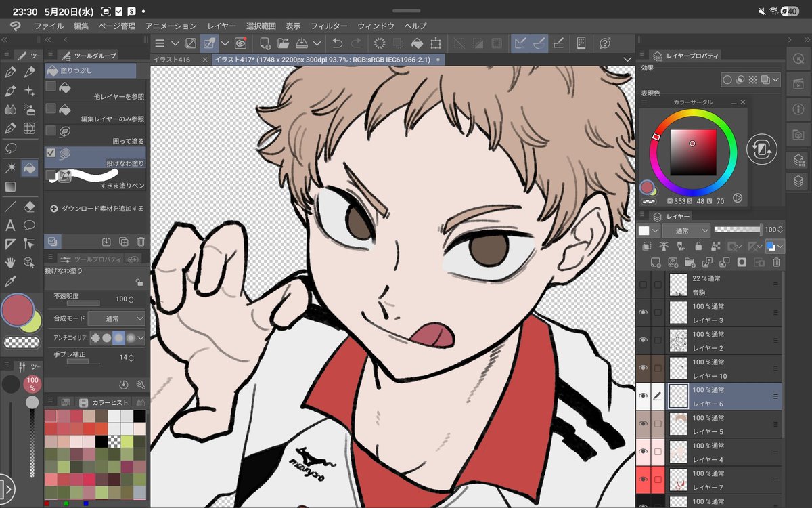Open the support question icon
812x508 pixels.
[x=606, y=43]
